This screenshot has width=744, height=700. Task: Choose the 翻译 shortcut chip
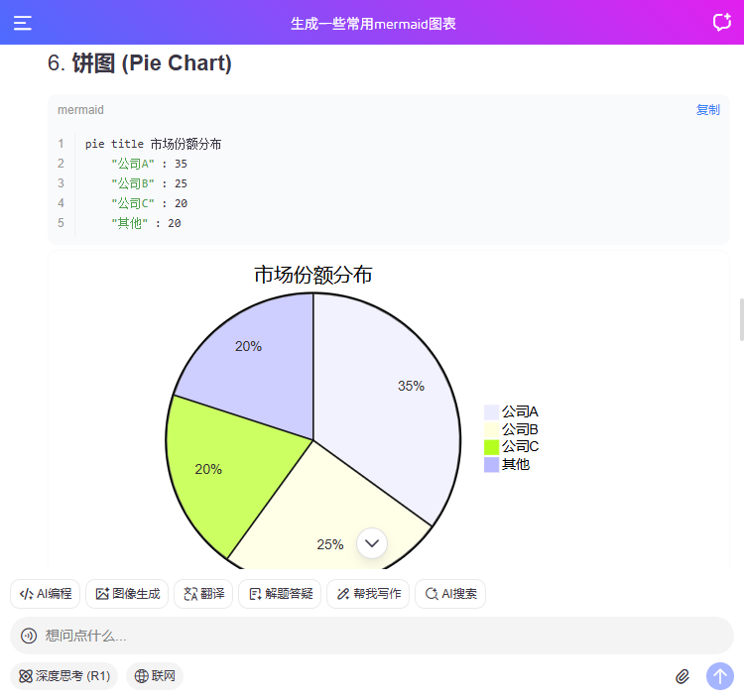(203, 594)
